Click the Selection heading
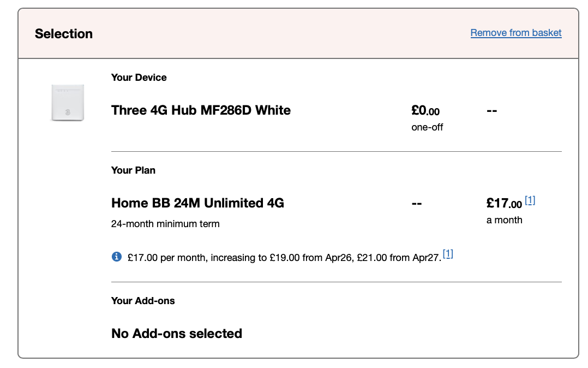Image resolution: width=588 pixels, height=368 pixels. pos(64,33)
